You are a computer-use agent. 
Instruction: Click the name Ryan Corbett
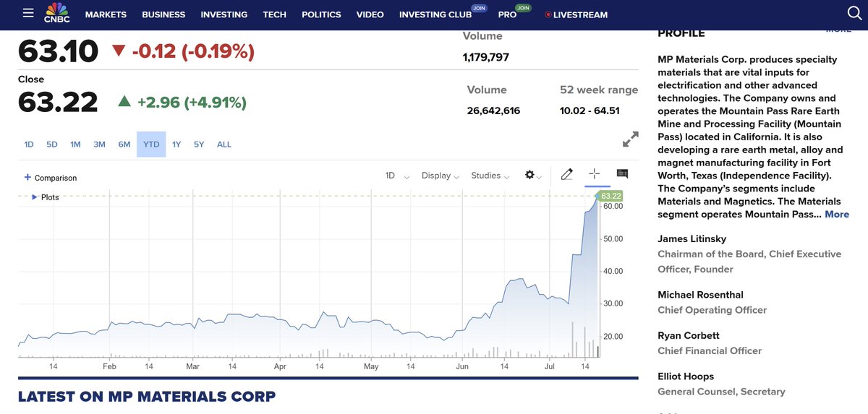(x=689, y=335)
